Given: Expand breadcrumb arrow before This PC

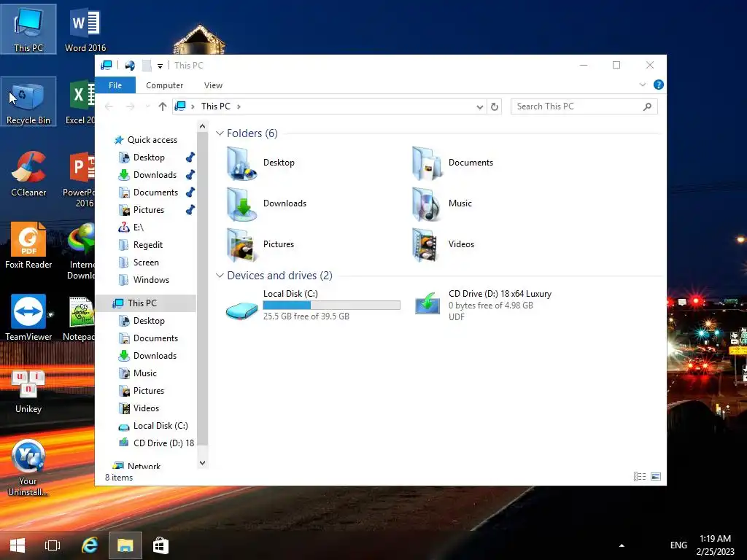Looking at the screenshot, I should click(x=193, y=106).
